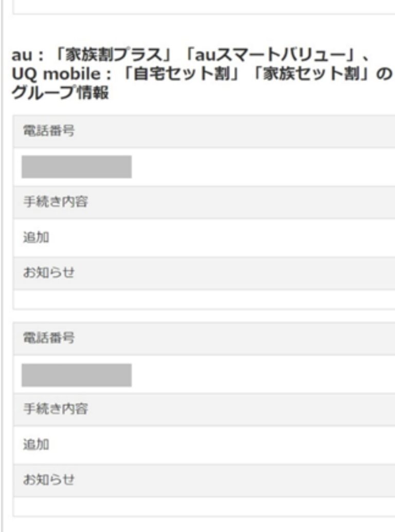The height and width of the screenshot is (532, 395).
Task: Click the second group's 電話番号 header
Action: pyautogui.click(x=49, y=338)
